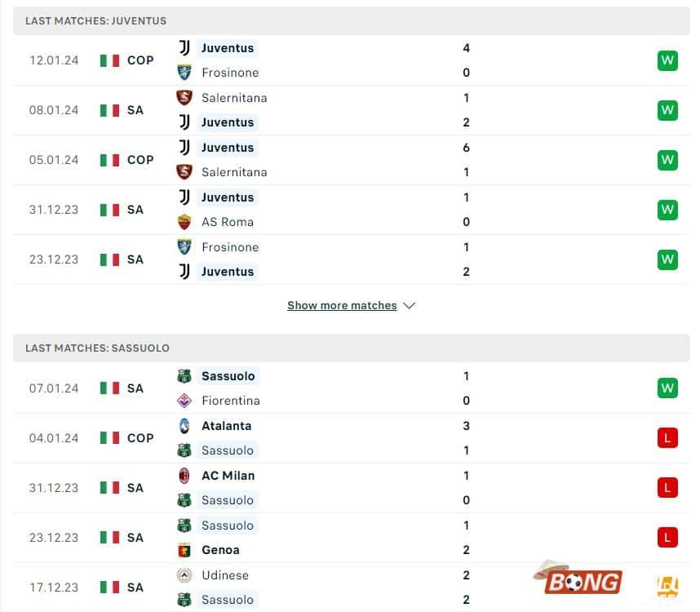
Task: Select the Udinese team logo
Action: tap(184, 575)
